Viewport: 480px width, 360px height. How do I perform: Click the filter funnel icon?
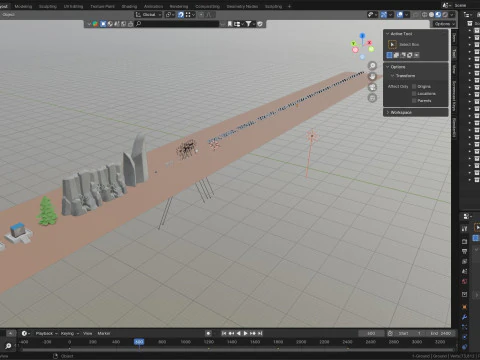[248, 24]
